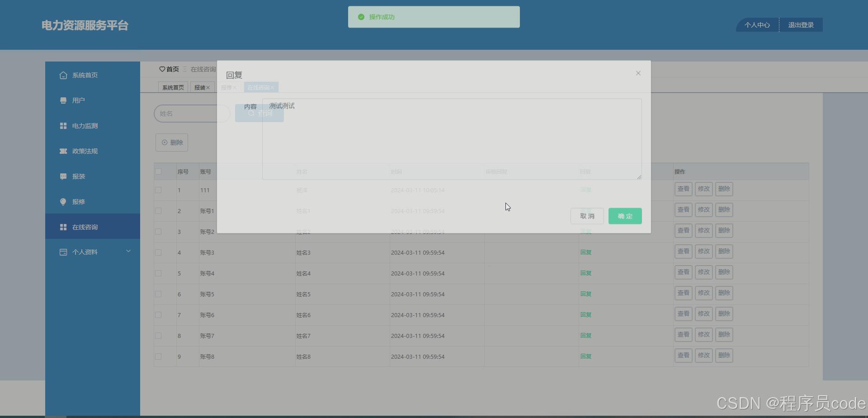The width and height of the screenshot is (868, 418).
Task: Check the checkbox for row with 姓名5
Action: point(158,294)
